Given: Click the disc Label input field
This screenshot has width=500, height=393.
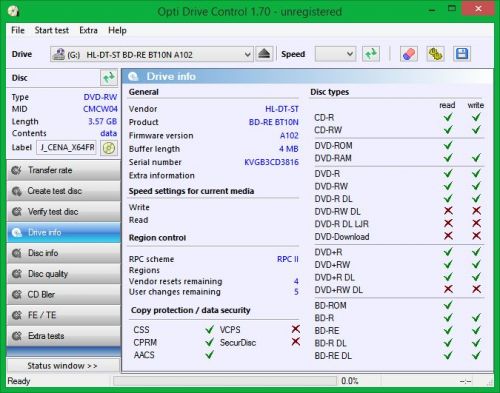Looking at the screenshot, I should point(66,147).
